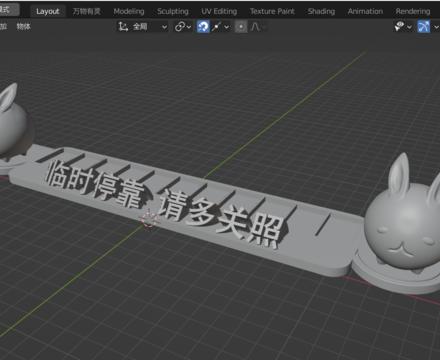Screen dimensions: 440x360
Task: Expand the object types visibility dropdown arrow
Action: (410, 27)
